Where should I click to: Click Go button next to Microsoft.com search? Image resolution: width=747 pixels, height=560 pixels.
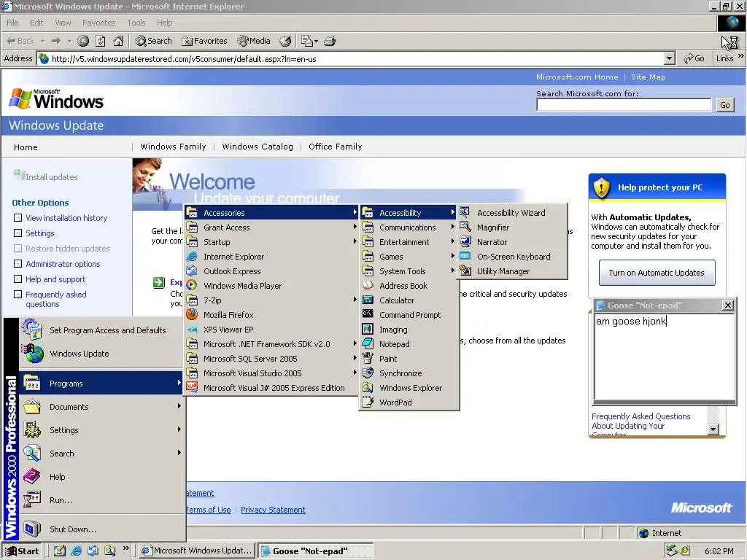[724, 105]
